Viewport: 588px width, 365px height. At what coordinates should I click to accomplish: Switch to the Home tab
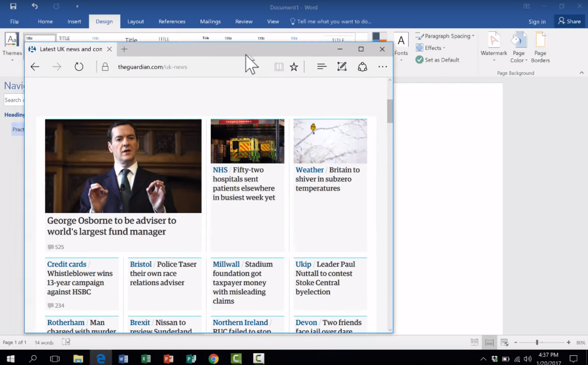pyautogui.click(x=45, y=21)
